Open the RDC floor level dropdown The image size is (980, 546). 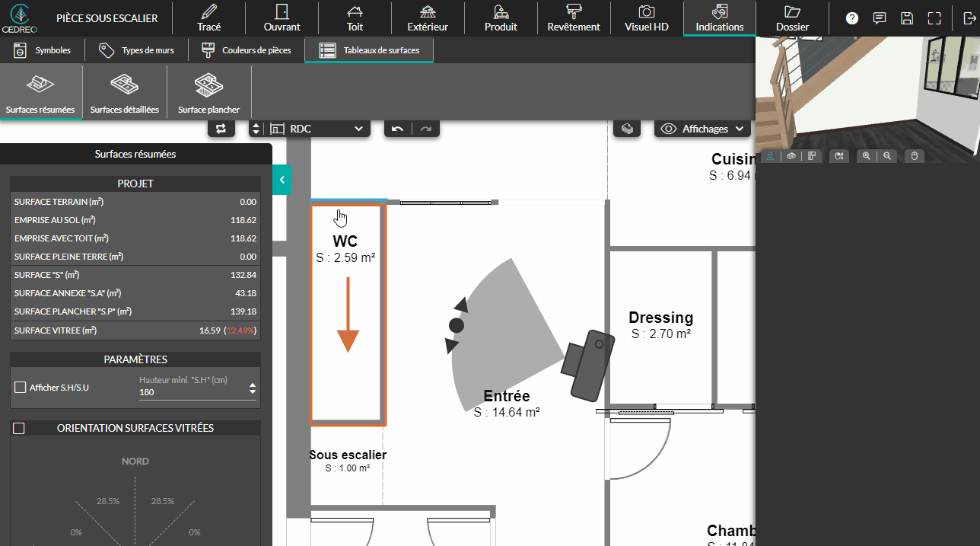(318, 129)
